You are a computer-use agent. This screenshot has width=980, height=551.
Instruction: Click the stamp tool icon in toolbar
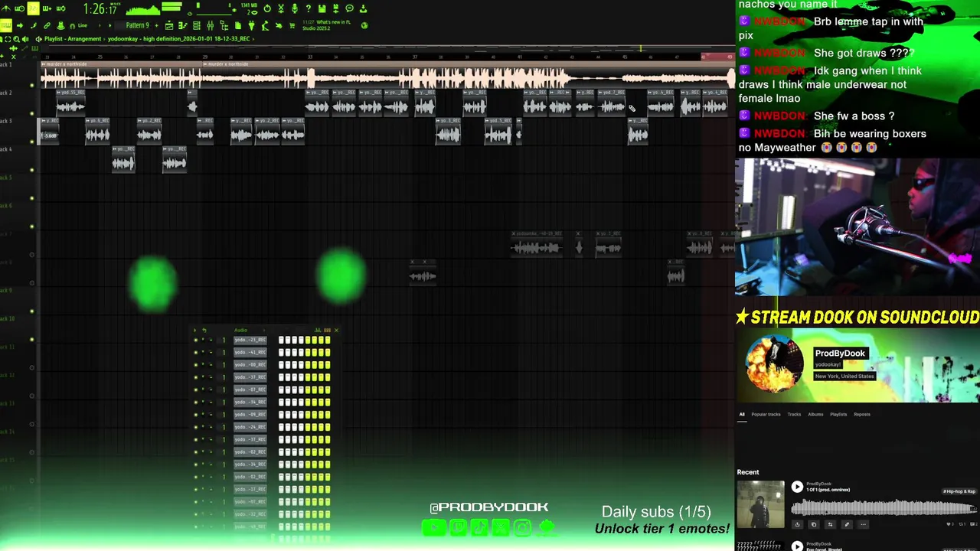tap(60, 25)
